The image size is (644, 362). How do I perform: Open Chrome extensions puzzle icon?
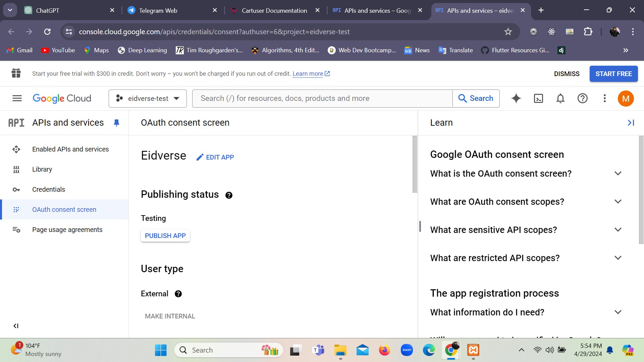point(588,32)
